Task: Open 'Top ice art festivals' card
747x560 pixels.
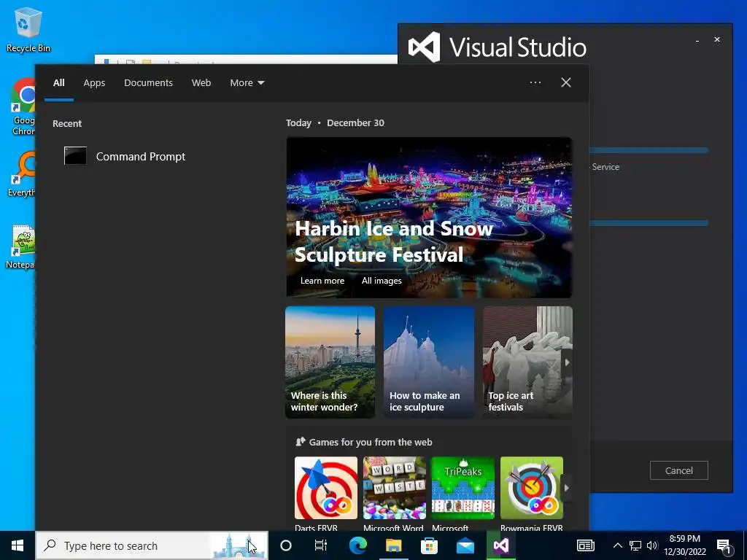Action: 527,362
